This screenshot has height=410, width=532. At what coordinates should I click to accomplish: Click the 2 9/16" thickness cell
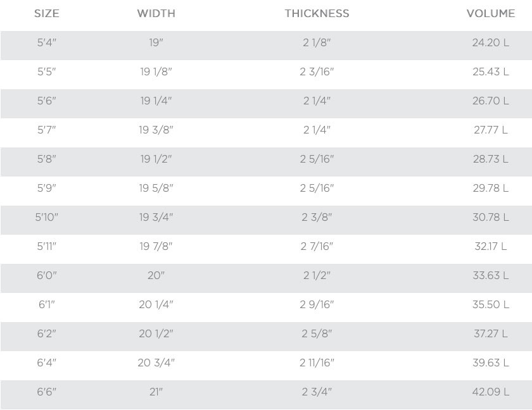coord(317,305)
